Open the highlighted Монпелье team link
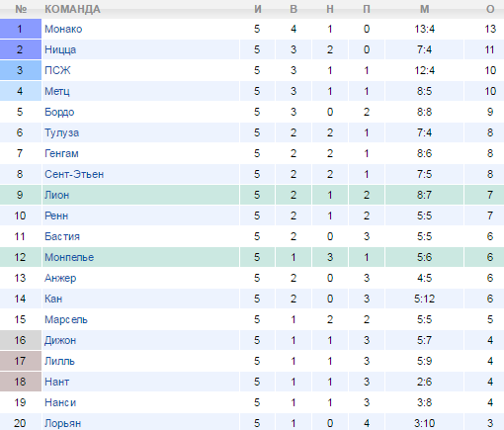Screen dimensions: 504x430 pyautogui.click(x=69, y=257)
